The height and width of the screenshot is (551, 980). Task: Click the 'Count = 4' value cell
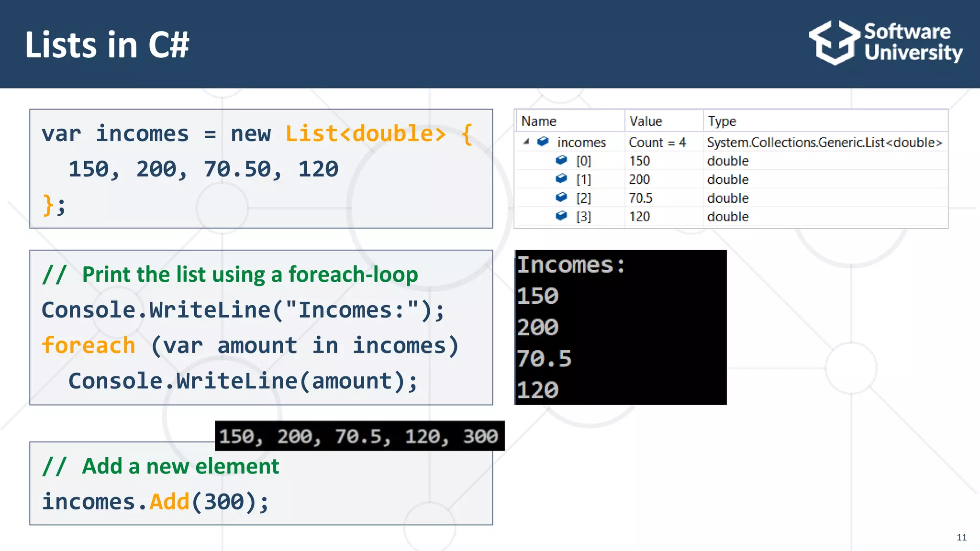(657, 143)
